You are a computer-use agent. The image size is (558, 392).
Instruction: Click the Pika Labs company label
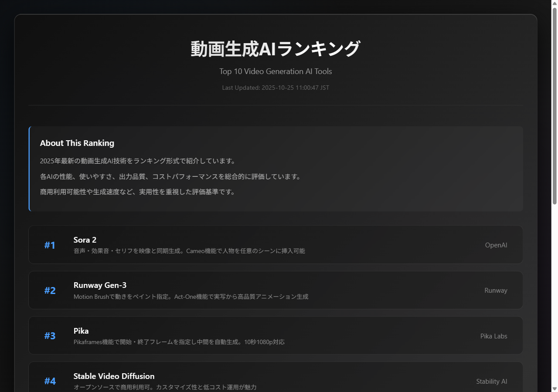click(x=493, y=336)
